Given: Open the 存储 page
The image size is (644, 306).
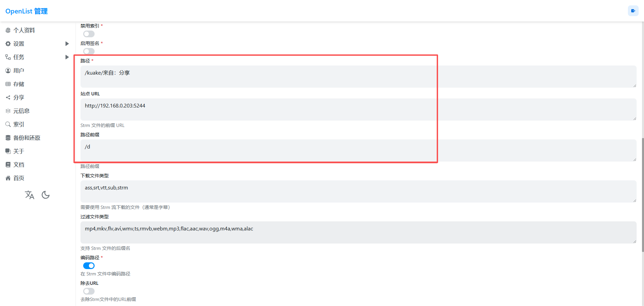Looking at the screenshot, I should point(19,84).
